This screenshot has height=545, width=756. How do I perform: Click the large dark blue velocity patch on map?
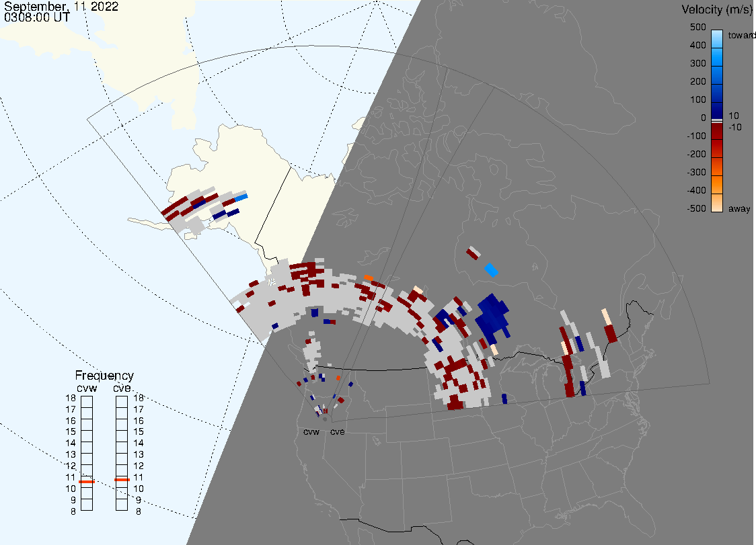pyautogui.click(x=493, y=318)
